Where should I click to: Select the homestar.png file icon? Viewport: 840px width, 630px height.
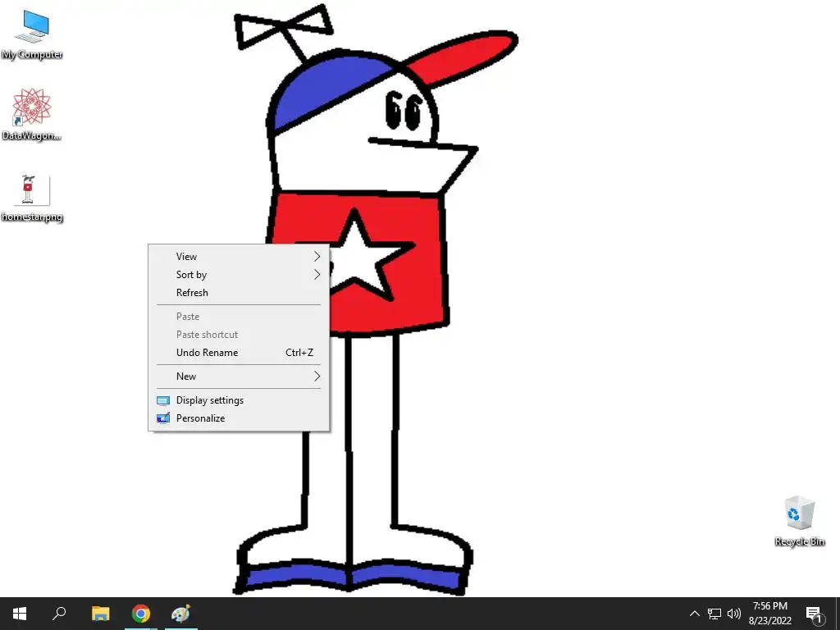[x=32, y=199]
